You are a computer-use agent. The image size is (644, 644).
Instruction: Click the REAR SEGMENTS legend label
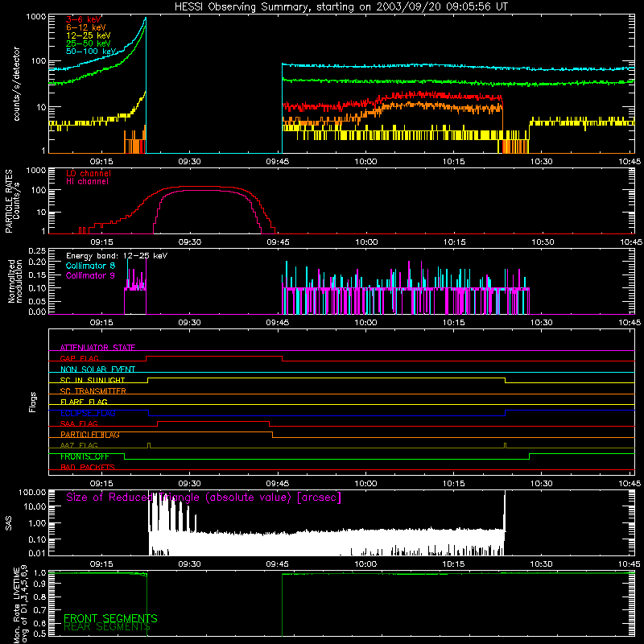click(107, 626)
